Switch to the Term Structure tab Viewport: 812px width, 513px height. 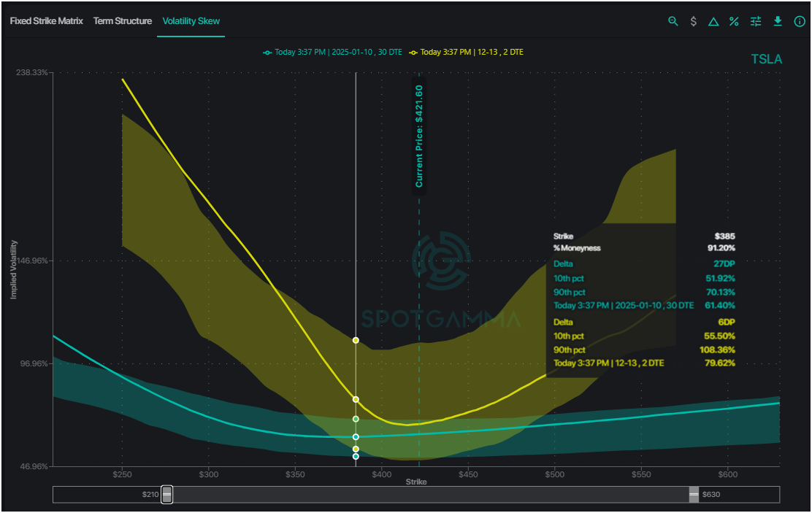tap(123, 21)
